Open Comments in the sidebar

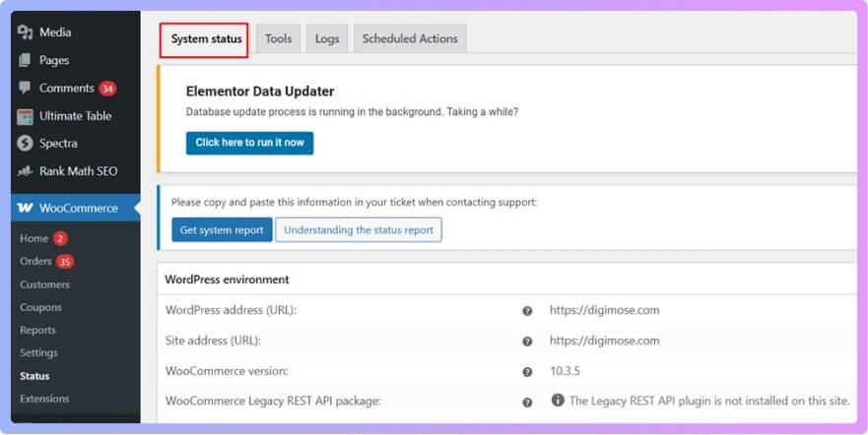pyautogui.click(x=66, y=88)
